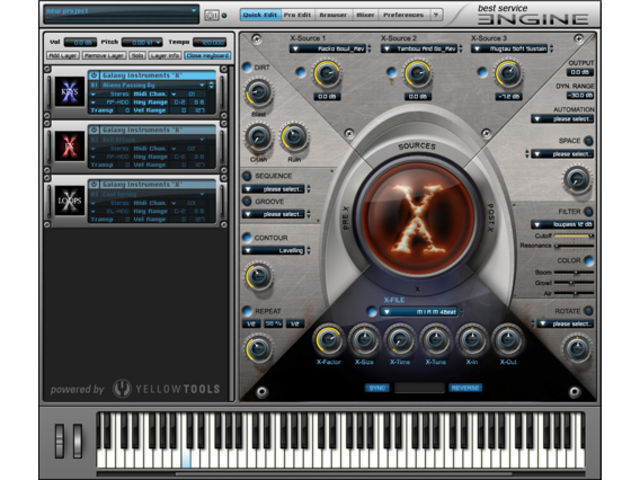Open the project name dropdown
The image size is (640, 480).
(x=121, y=14)
